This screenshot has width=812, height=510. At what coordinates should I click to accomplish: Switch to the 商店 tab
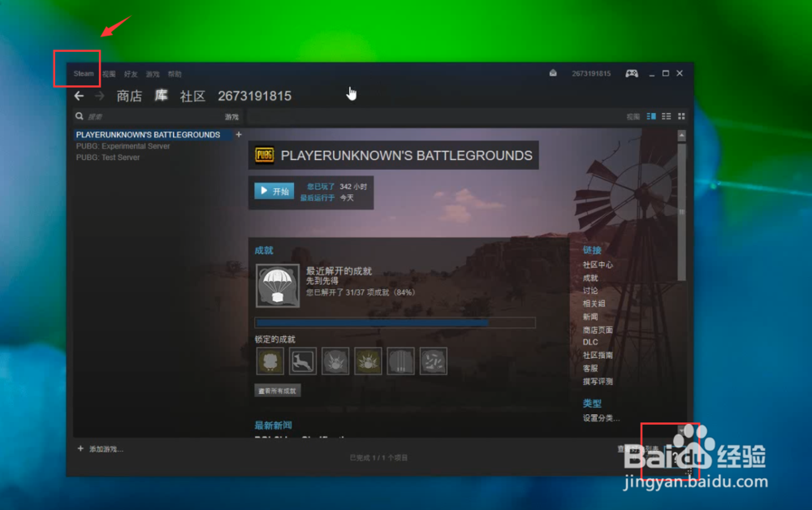point(129,96)
